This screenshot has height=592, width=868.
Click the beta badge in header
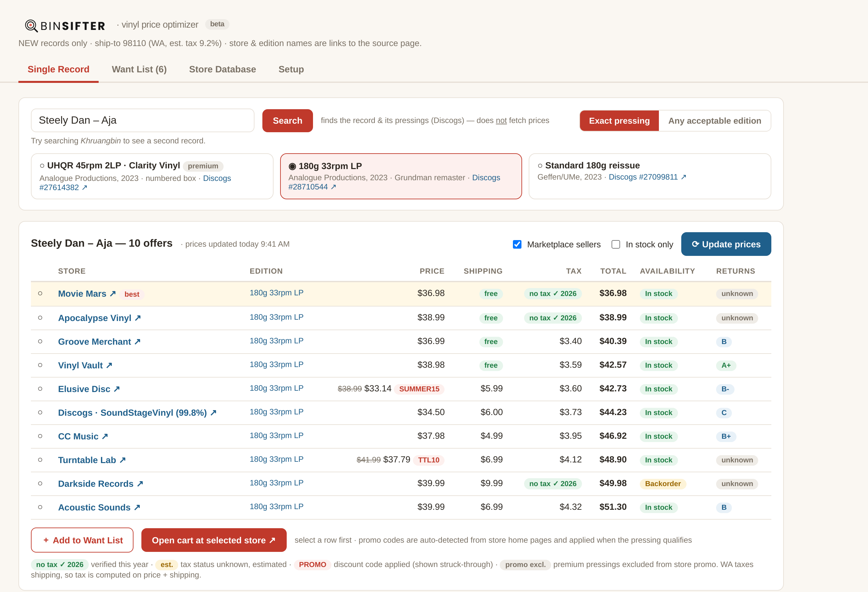coord(217,24)
